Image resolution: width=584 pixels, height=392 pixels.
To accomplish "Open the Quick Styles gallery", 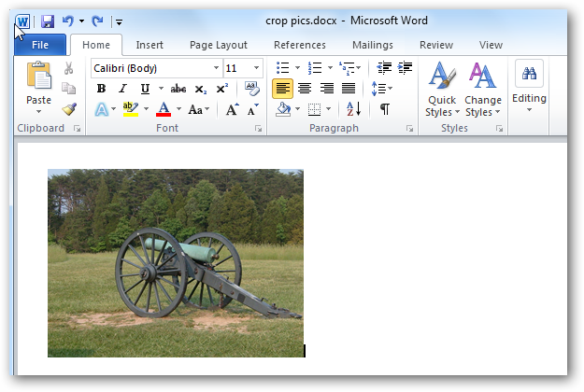I will coord(442,90).
